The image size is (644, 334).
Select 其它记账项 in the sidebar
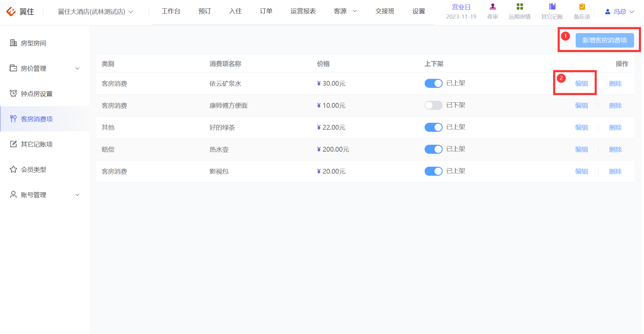pyautogui.click(x=45, y=144)
